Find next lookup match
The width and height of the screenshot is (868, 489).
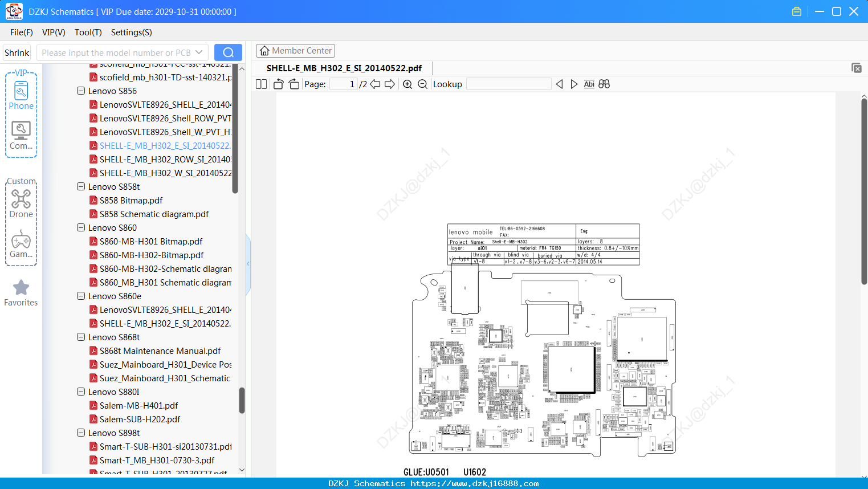coord(574,84)
